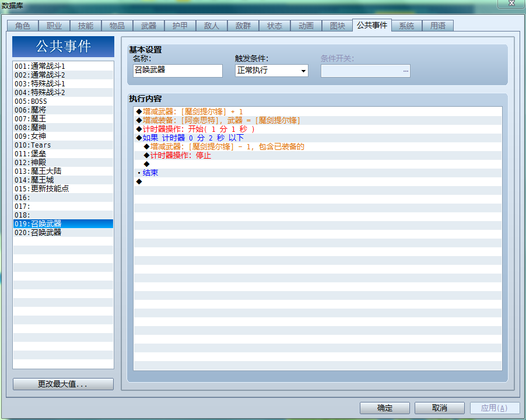Select the 状态 tab
This screenshot has width=526, height=420.
click(x=275, y=26)
